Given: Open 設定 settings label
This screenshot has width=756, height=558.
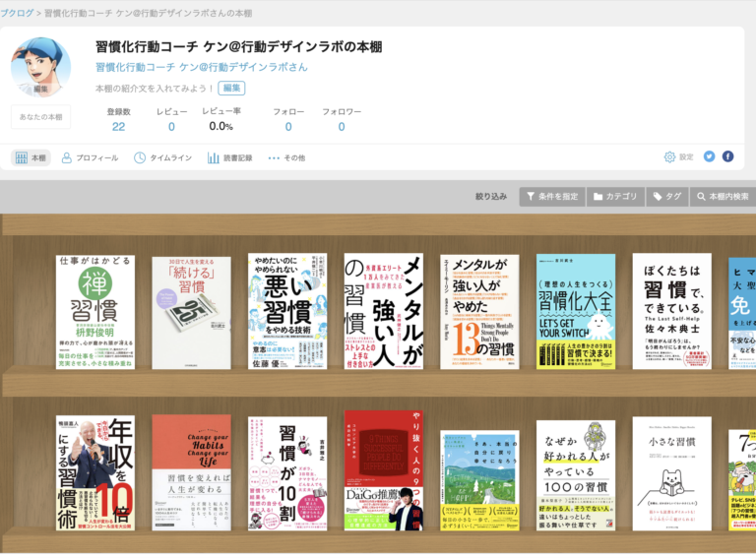Looking at the screenshot, I should coord(686,156).
